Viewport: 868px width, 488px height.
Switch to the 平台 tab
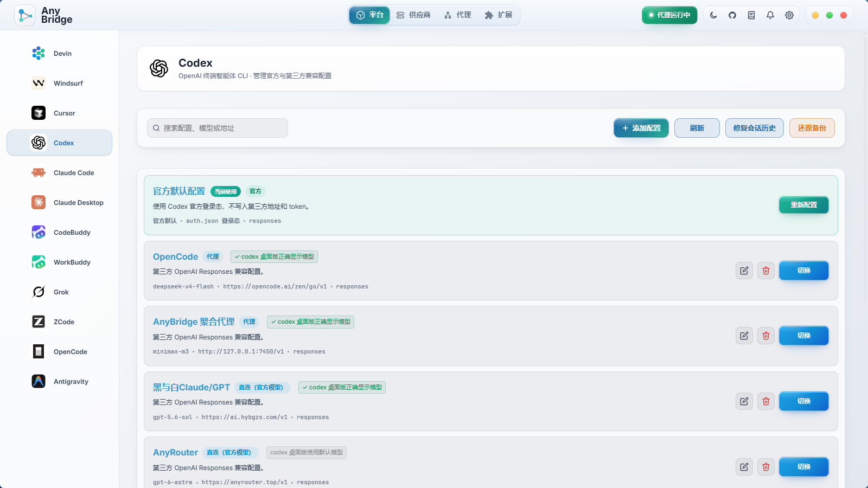[369, 15]
